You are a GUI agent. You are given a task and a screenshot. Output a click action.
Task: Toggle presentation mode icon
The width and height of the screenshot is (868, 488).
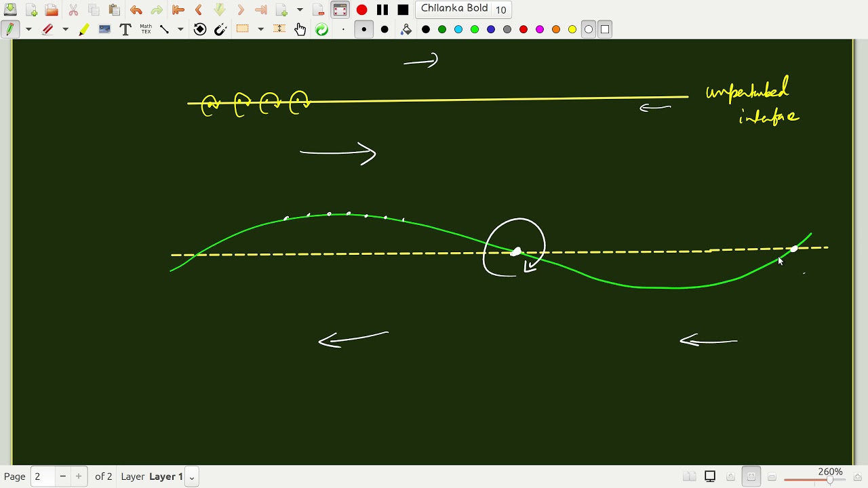coord(710,476)
